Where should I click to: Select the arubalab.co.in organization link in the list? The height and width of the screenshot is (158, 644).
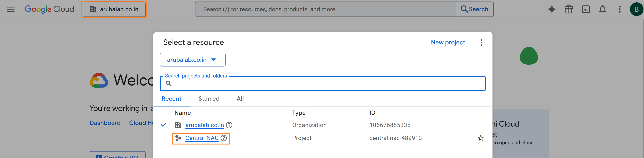pyautogui.click(x=204, y=125)
